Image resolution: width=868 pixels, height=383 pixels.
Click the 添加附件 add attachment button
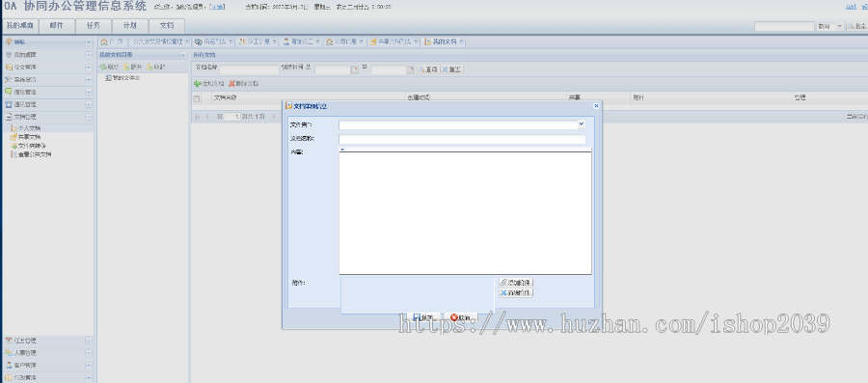tap(516, 283)
